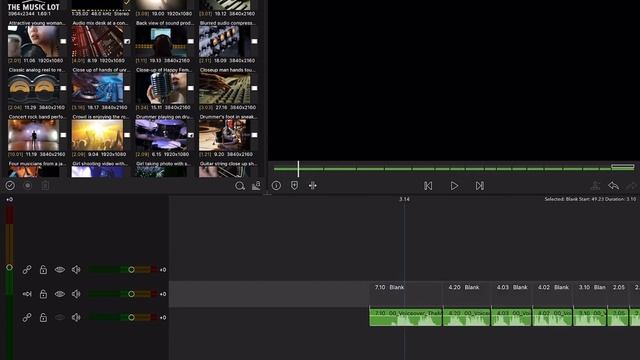640x360 pixels.
Task: Click the dimmed redo arrow
Action: [632, 186]
